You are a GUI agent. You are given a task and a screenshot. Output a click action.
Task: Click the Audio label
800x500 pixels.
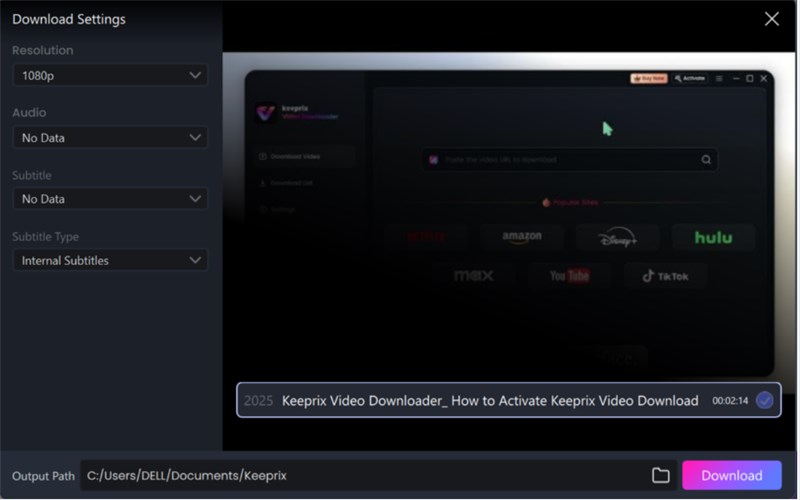tap(29, 113)
